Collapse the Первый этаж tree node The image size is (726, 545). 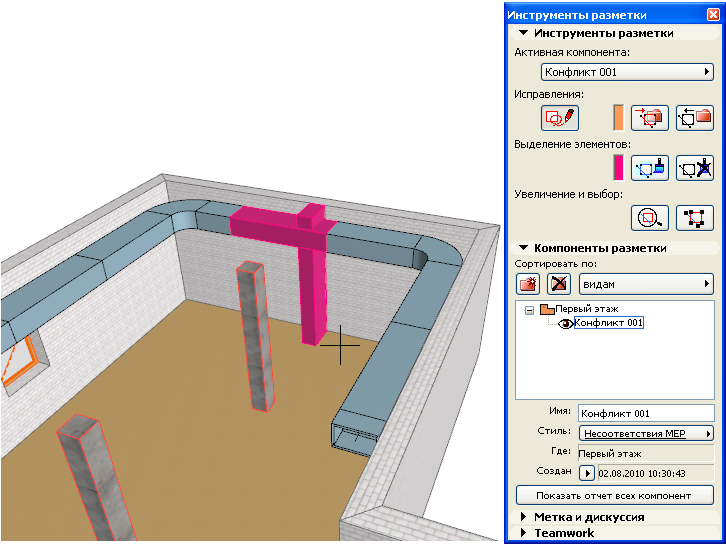tap(529, 310)
